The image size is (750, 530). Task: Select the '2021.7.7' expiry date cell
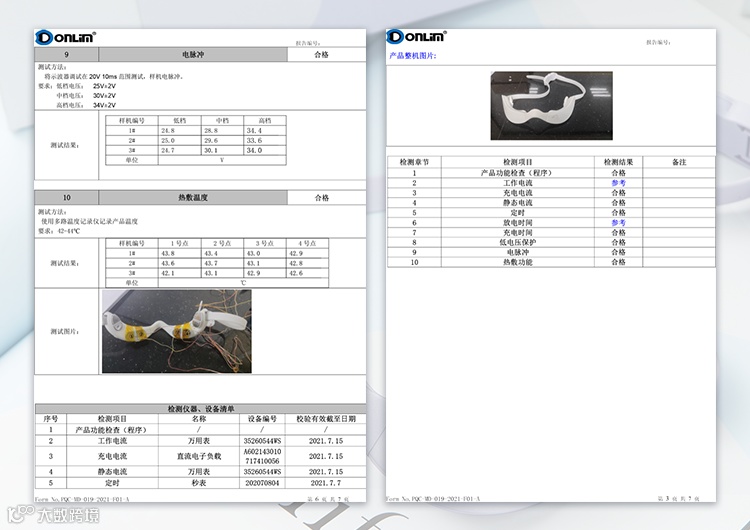[x=326, y=483]
